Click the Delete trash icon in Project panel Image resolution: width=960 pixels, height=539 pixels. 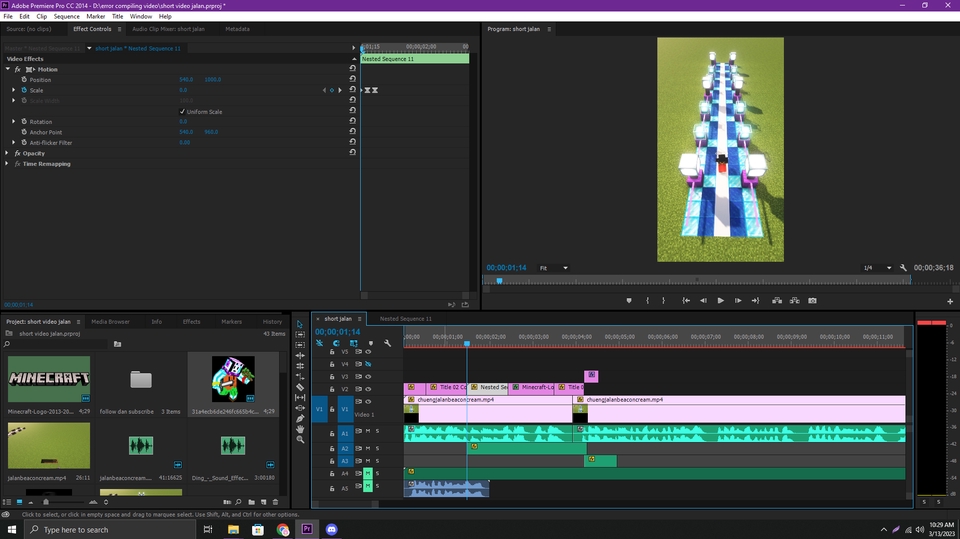(276, 502)
